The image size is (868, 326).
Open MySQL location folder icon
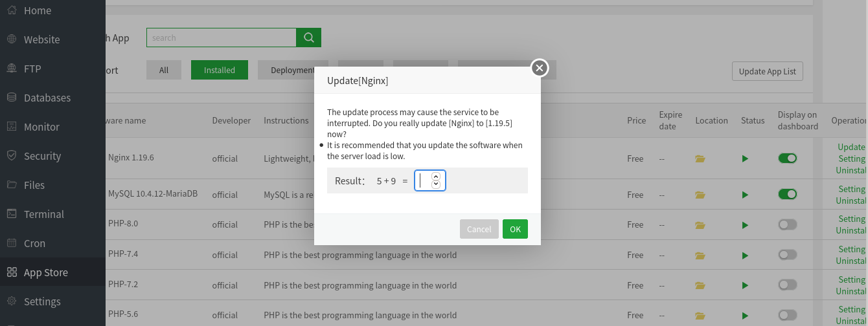[700, 195]
